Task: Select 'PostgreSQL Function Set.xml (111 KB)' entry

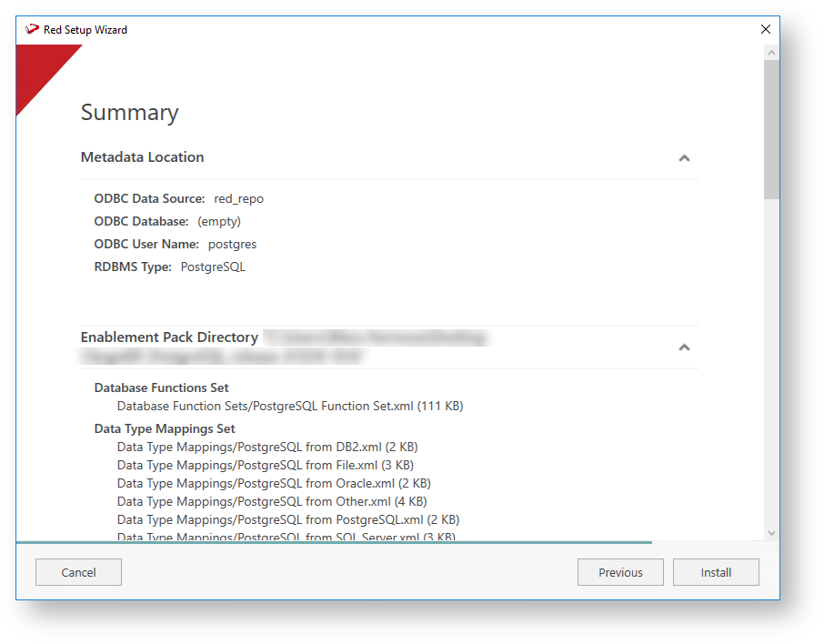Action: coord(290,407)
